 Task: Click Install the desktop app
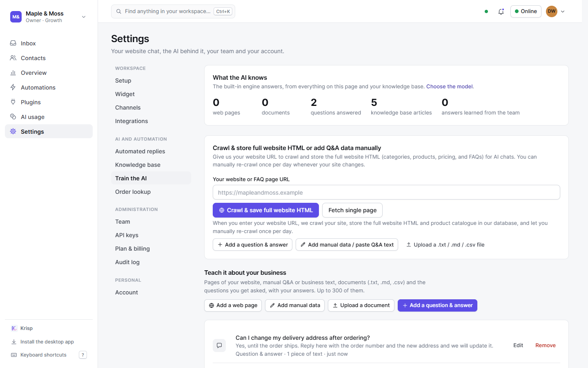click(49, 342)
